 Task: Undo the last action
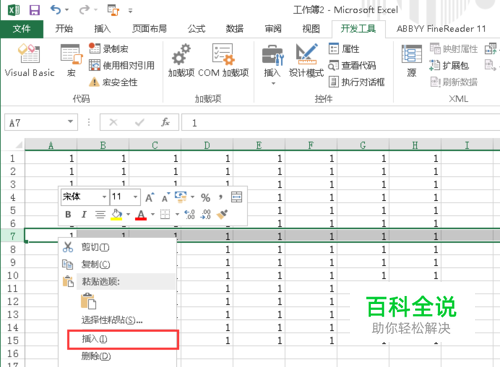55,10
